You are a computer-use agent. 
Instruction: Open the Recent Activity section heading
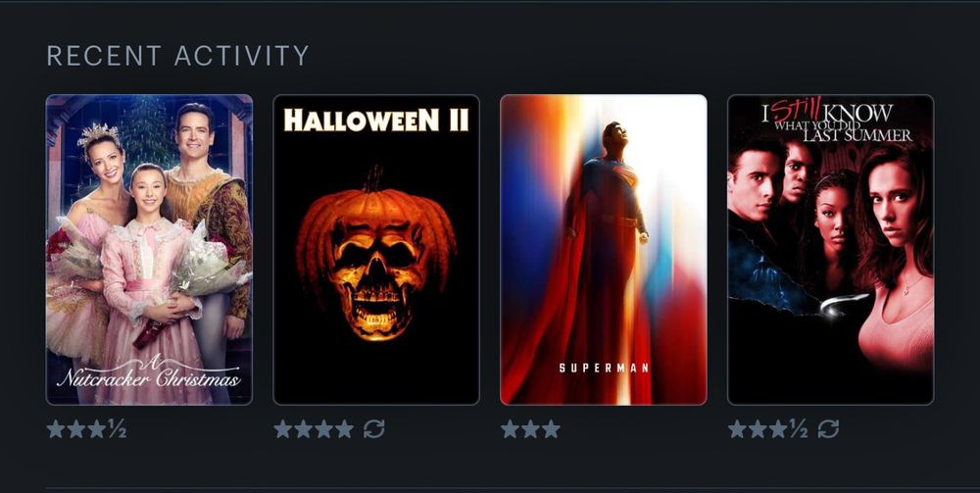coord(178,56)
